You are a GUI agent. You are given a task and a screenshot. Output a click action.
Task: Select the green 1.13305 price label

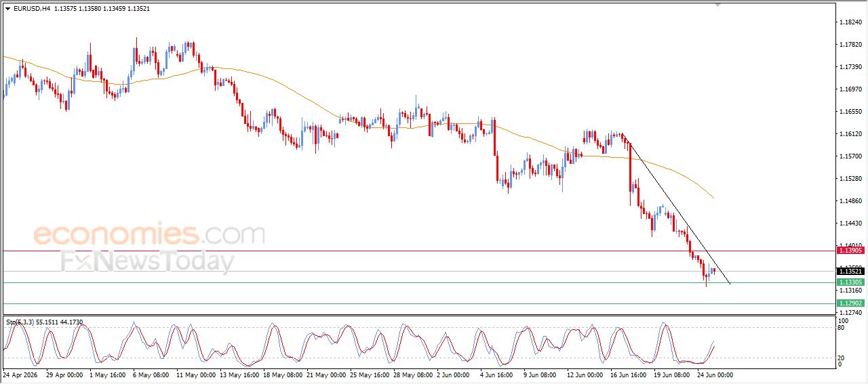[x=850, y=282]
